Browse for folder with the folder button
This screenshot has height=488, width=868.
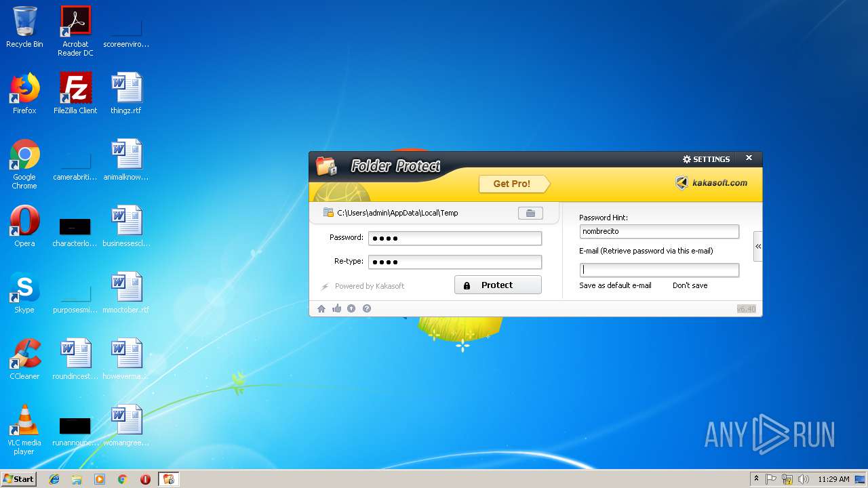point(530,213)
